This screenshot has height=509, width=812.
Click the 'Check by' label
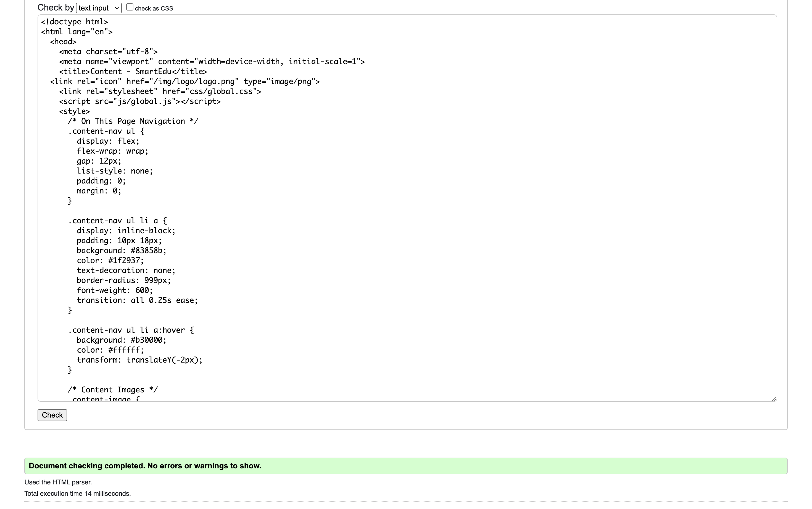click(x=56, y=8)
